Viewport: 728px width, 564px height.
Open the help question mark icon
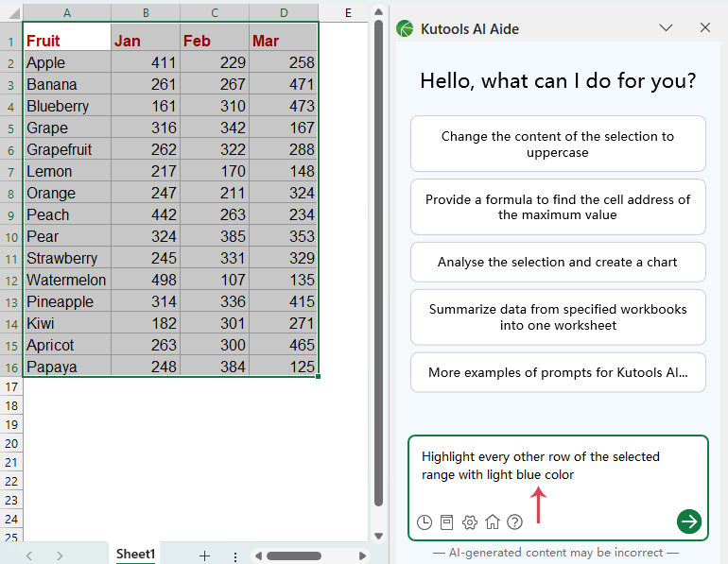[x=514, y=521]
